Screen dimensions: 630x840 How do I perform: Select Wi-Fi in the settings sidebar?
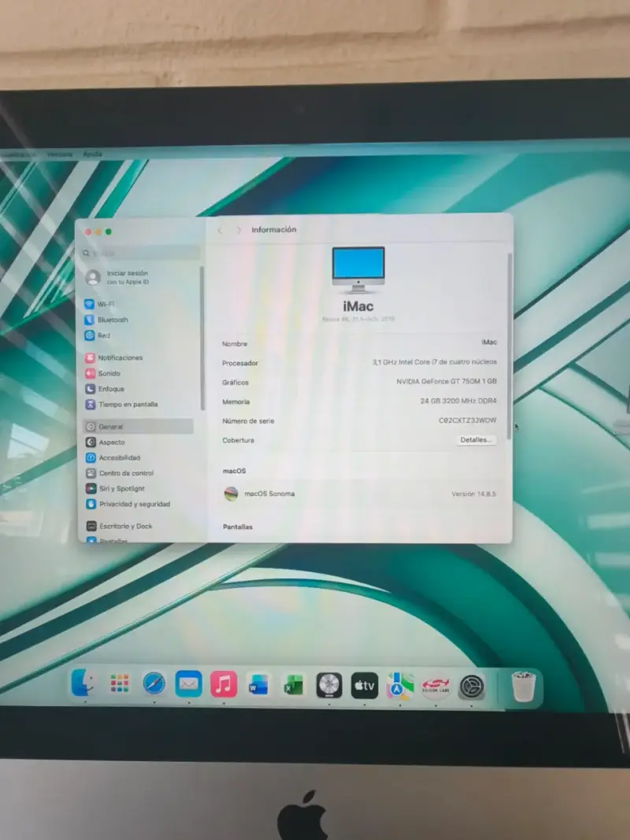click(x=100, y=305)
